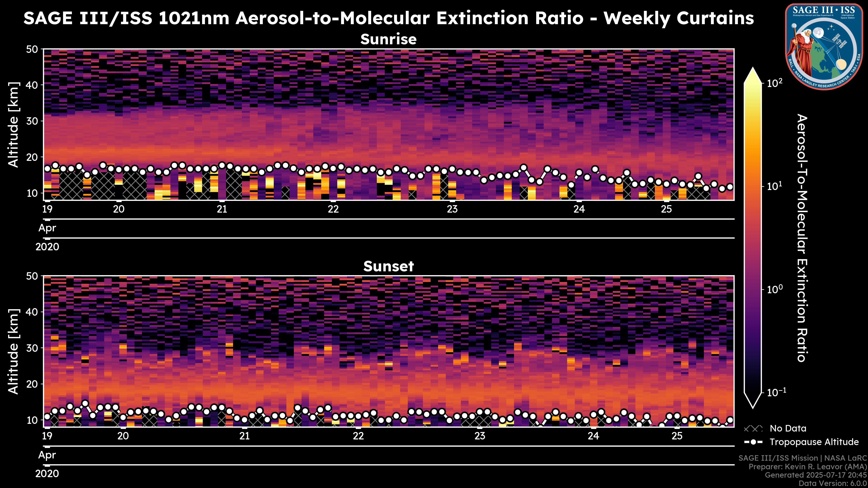Click the Aerosol-To-Molecular Extinction Ratio colorbar label
The width and height of the screenshot is (868, 488).
(x=802, y=238)
